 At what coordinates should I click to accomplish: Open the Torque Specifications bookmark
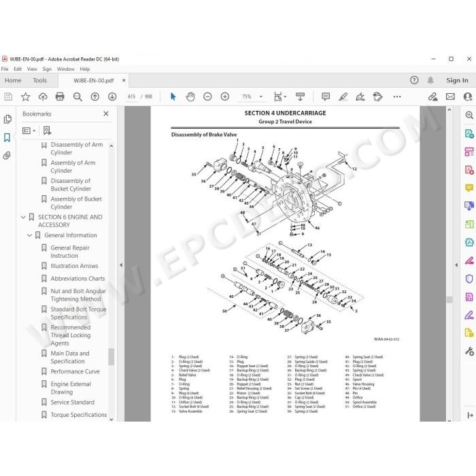(x=79, y=415)
